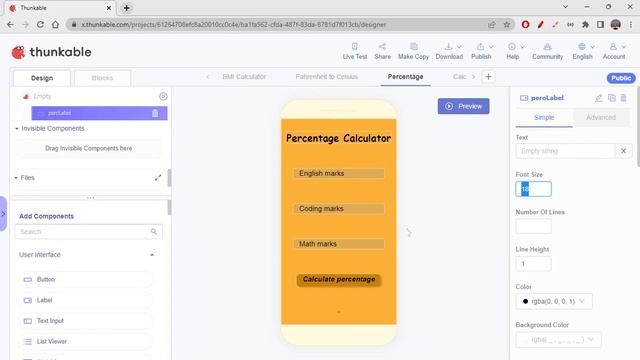Open the Calc screen tab
Image resolution: width=640 pixels, height=360 pixels.
coord(459,77)
